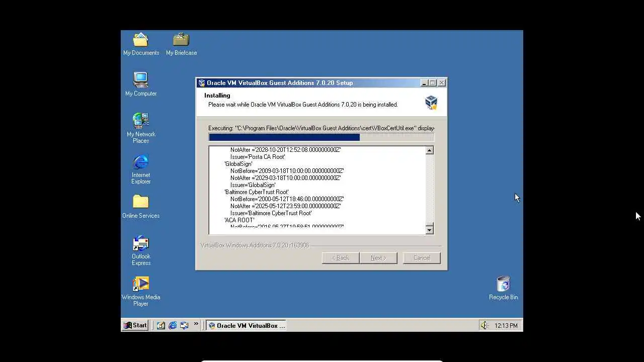Click the VirtualBox cube logo in installer header
The height and width of the screenshot is (362, 644).
point(431,102)
